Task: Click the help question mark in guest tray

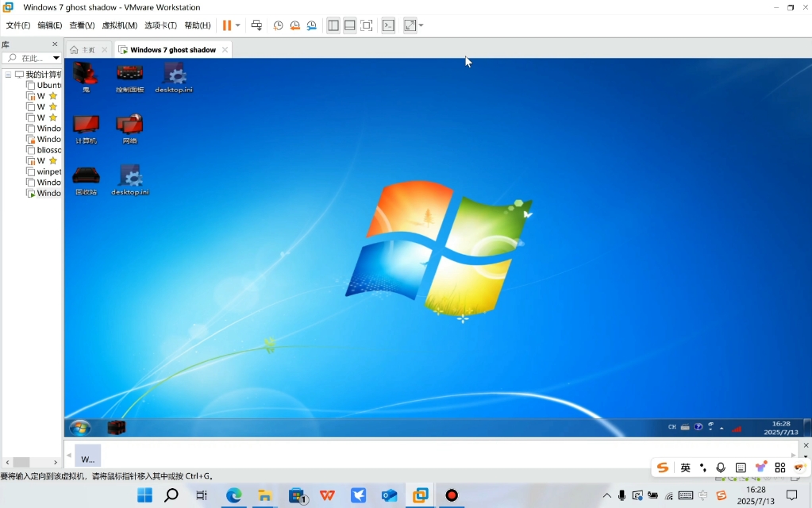Action: [698, 427]
